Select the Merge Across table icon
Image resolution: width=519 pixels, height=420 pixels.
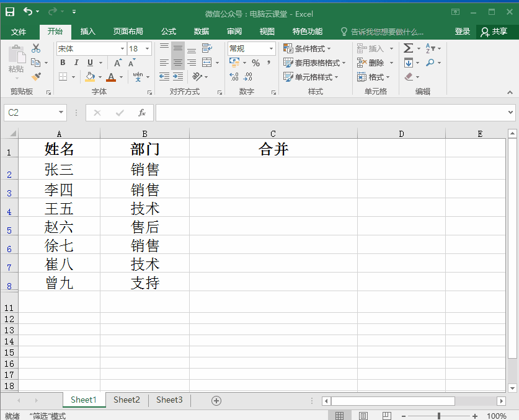point(206,62)
